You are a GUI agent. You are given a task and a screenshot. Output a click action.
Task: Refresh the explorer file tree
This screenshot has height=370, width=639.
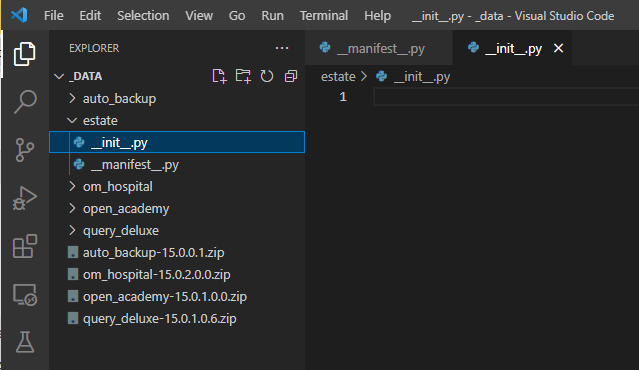pos(267,76)
